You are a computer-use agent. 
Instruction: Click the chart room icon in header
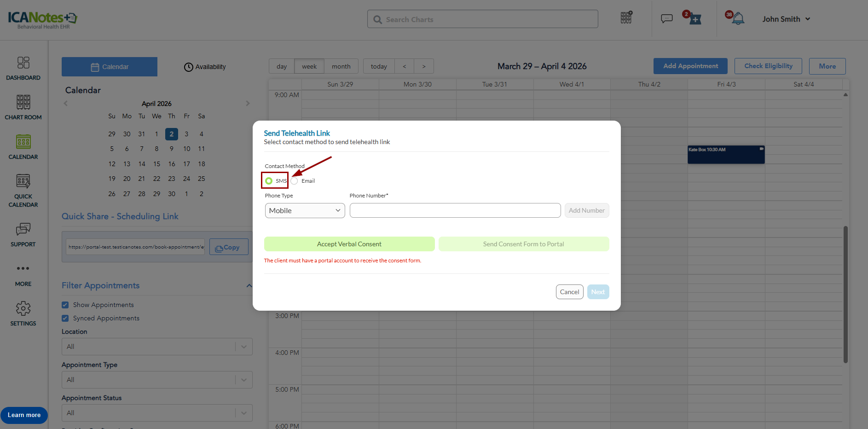[626, 18]
